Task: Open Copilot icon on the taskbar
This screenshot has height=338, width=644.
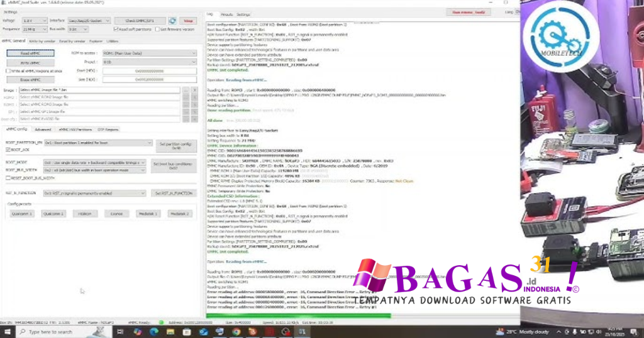Action: (x=138, y=332)
